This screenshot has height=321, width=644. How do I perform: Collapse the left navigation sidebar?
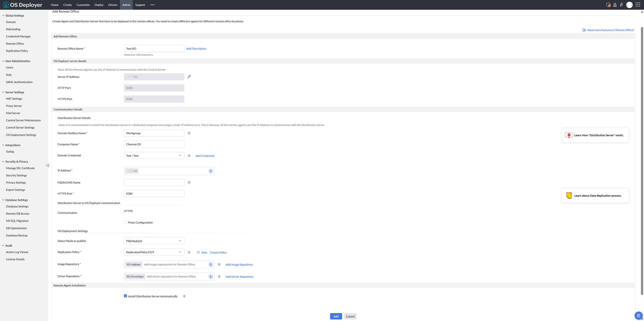click(x=47, y=165)
